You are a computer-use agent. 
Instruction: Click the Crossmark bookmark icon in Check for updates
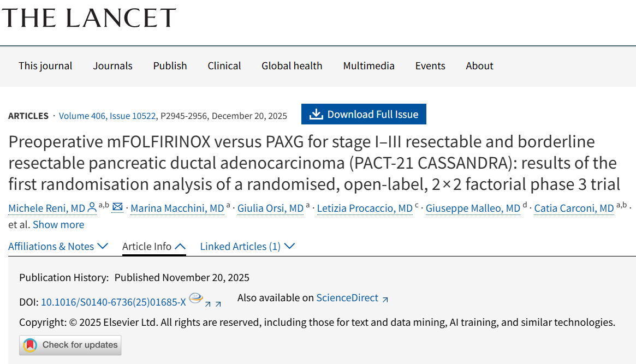coord(31,345)
